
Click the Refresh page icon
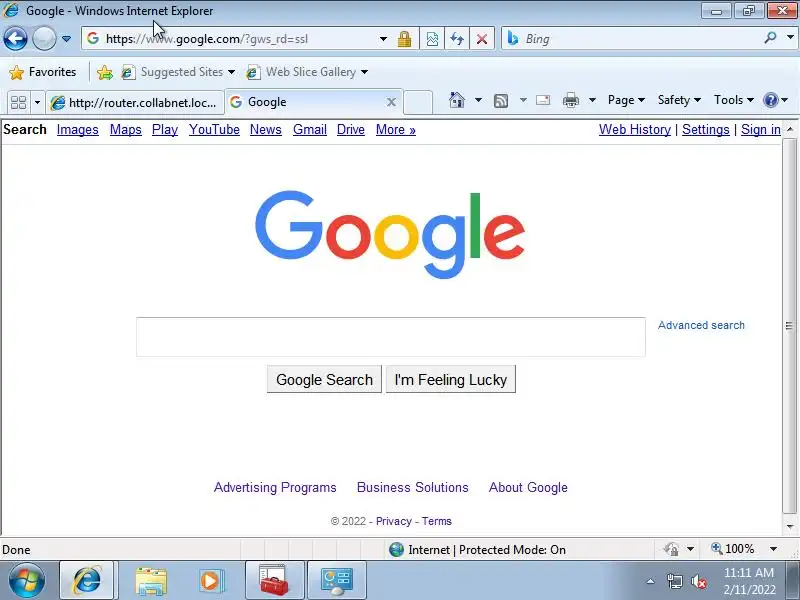tap(457, 39)
